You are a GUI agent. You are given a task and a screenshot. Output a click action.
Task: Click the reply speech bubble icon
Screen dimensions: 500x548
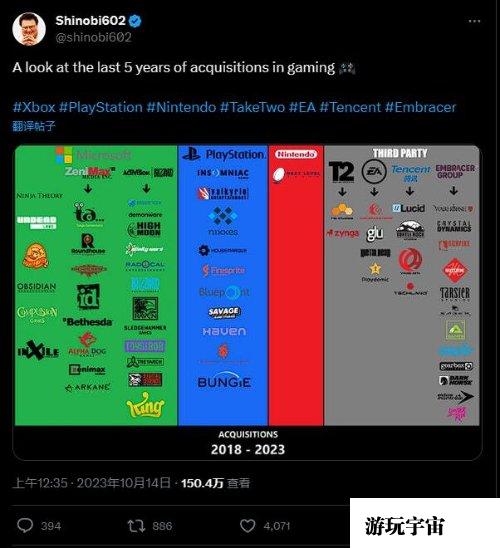coord(25,525)
